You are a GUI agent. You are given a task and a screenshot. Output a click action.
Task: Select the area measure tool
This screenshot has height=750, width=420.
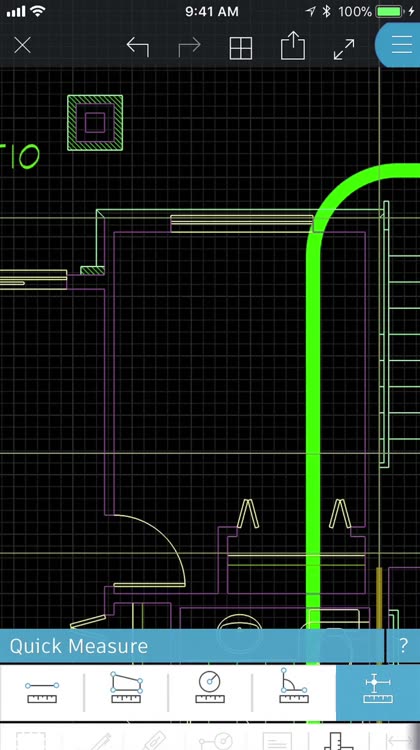pyautogui.click(x=126, y=688)
